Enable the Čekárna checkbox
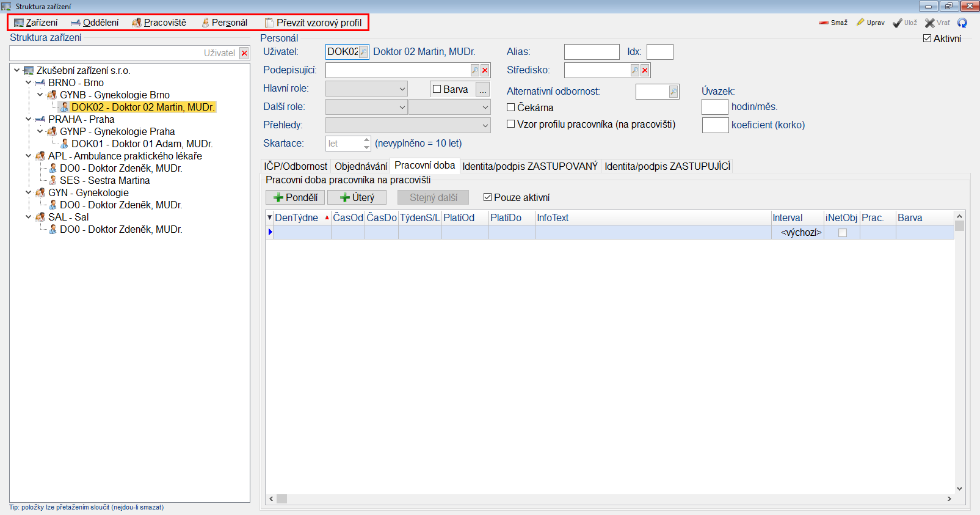The width and height of the screenshot is (980, 515). coord(511,108)
